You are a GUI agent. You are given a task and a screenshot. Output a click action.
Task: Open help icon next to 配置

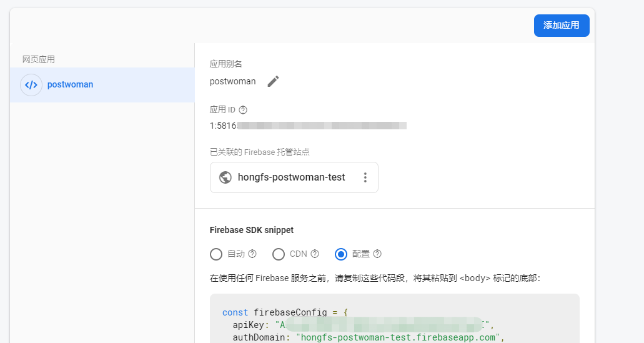point(377,254)
